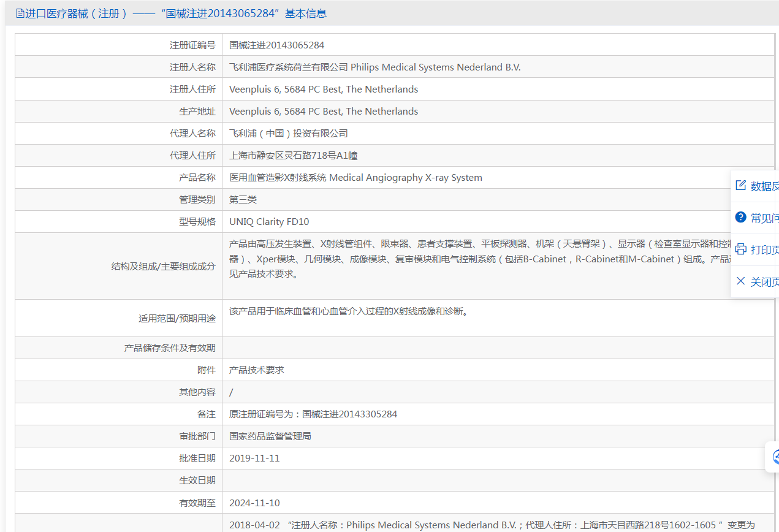Screen dimensions: 779x532
Task: Click the 型号规格 label cell
Action: 119,221
